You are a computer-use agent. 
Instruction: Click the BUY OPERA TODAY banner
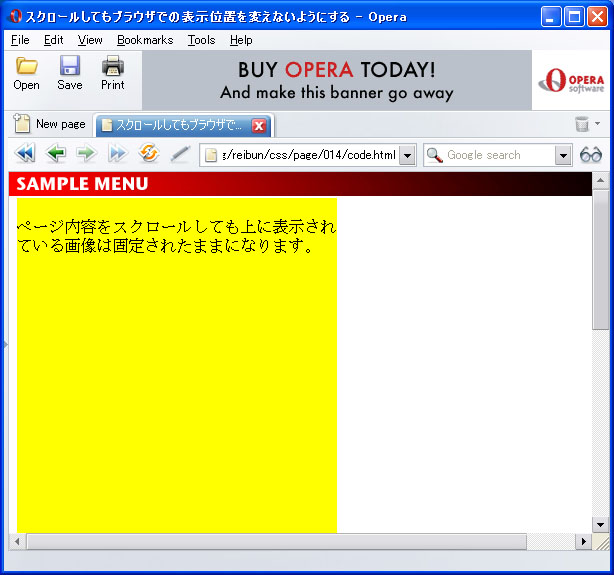pos(337,80)
